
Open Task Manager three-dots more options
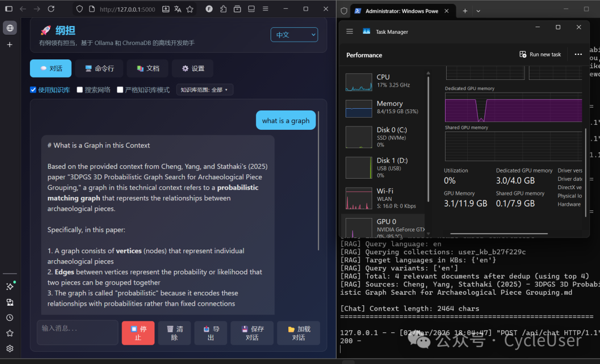[x=578, y=54]
